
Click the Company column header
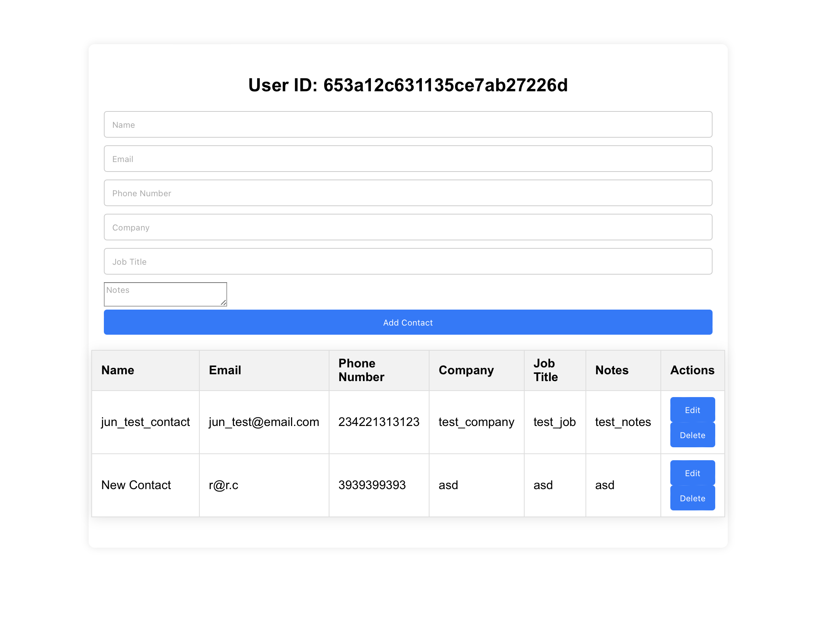click(x=477, y=370)
